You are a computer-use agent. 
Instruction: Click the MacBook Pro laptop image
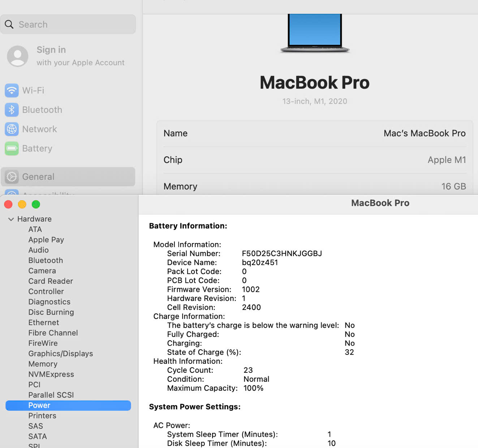315,33
